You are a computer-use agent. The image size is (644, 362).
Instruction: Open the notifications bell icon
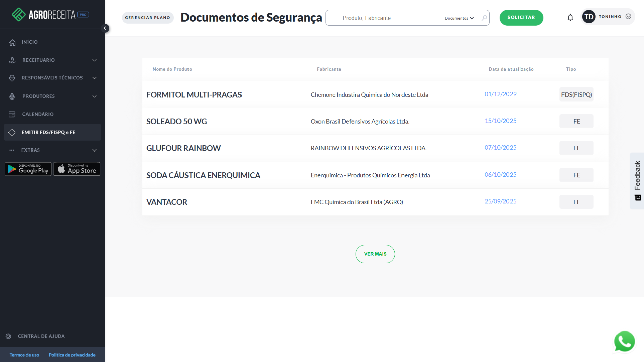click(x=570, y=17)
